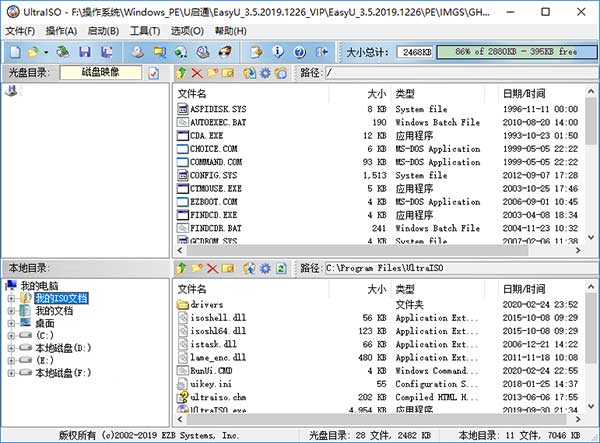Screen dimensions: 600x443
Task: Click the boot info icon beside 磁盘映像
Action: (x=153, y=73)
